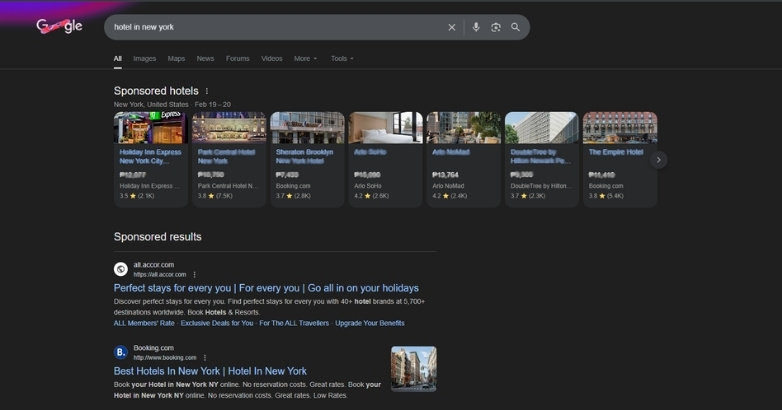The width and height of the screenshot is (782, 410).
Task: Click Exclusive Deals for You sitelink
Action: [x=217, y=323]
